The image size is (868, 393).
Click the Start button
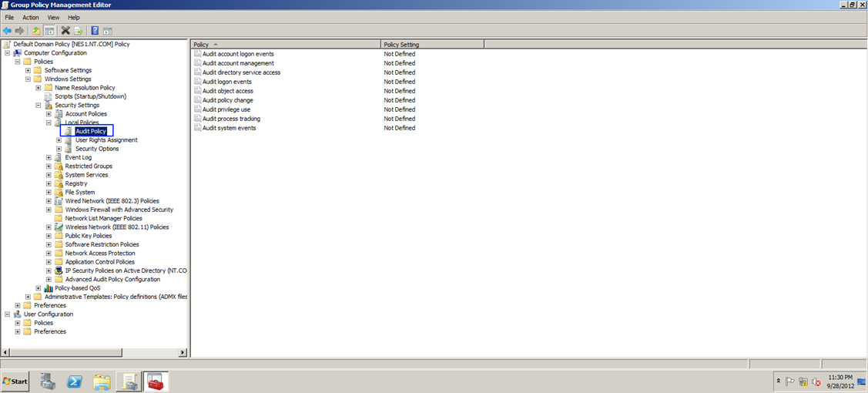pyautogui.click(x=15, y=381)
